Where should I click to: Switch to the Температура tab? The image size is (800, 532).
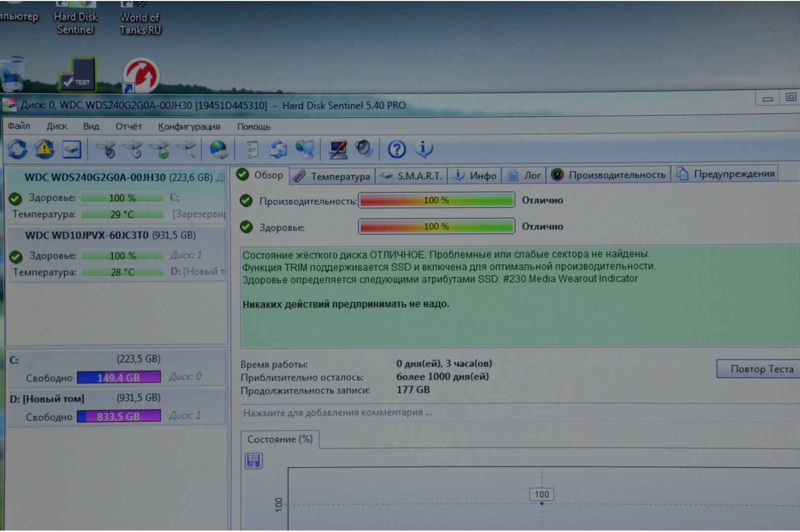pos(333,176)
